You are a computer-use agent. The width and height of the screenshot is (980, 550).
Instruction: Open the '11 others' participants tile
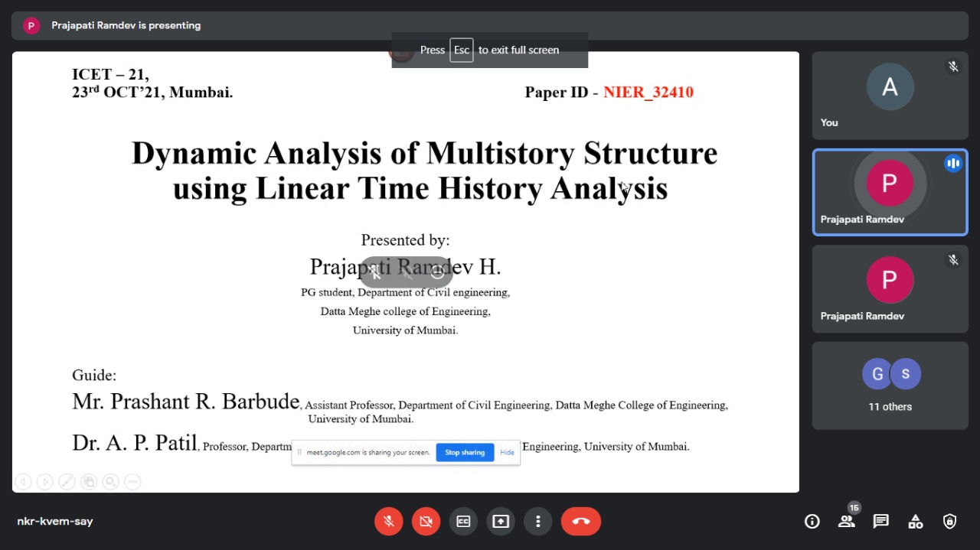tap(890, 386)
